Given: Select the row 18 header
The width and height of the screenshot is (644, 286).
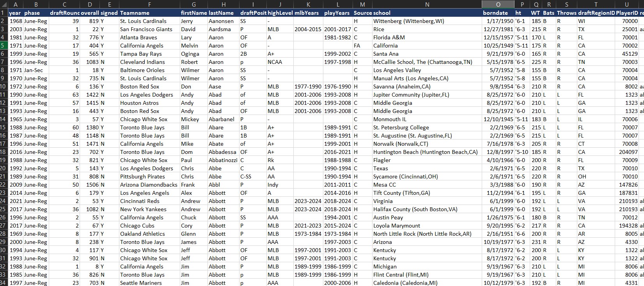Looking at the screenshot, I should click(x=3, y=152).
